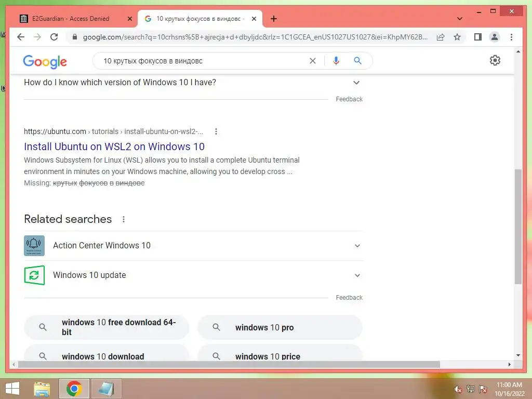This screenshot has width=532, height=399.
Task: Click the taskbar clock showing 11:00 AM
Action: pyautogui.click(x=509, y=389)
